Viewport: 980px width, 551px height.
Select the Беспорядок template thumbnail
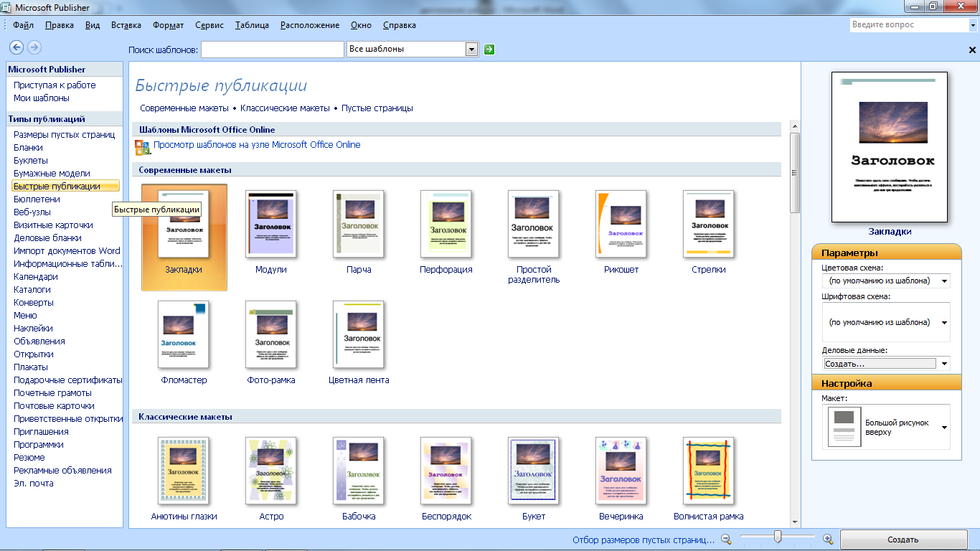[x=446, y=471]
